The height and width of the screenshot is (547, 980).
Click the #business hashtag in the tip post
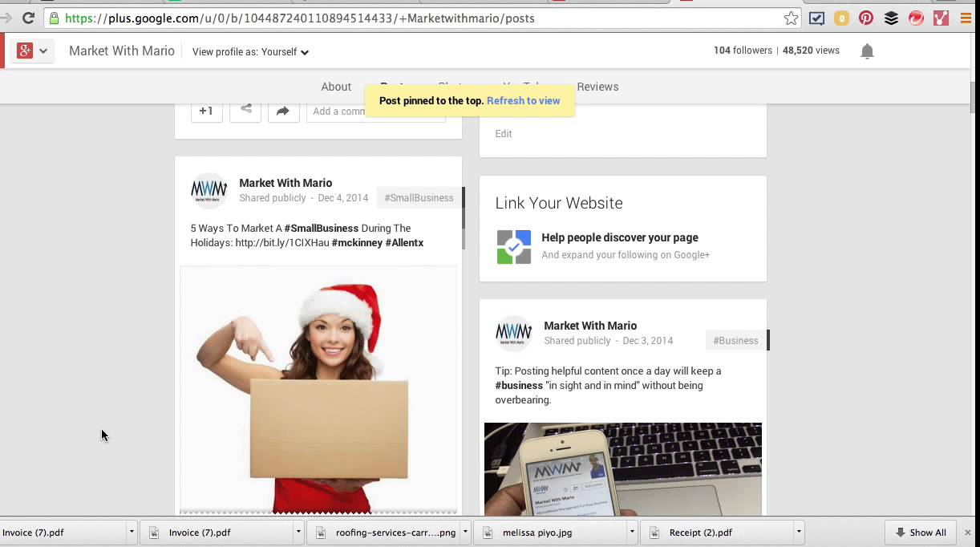pyautogui.click(x=519, y=385)
